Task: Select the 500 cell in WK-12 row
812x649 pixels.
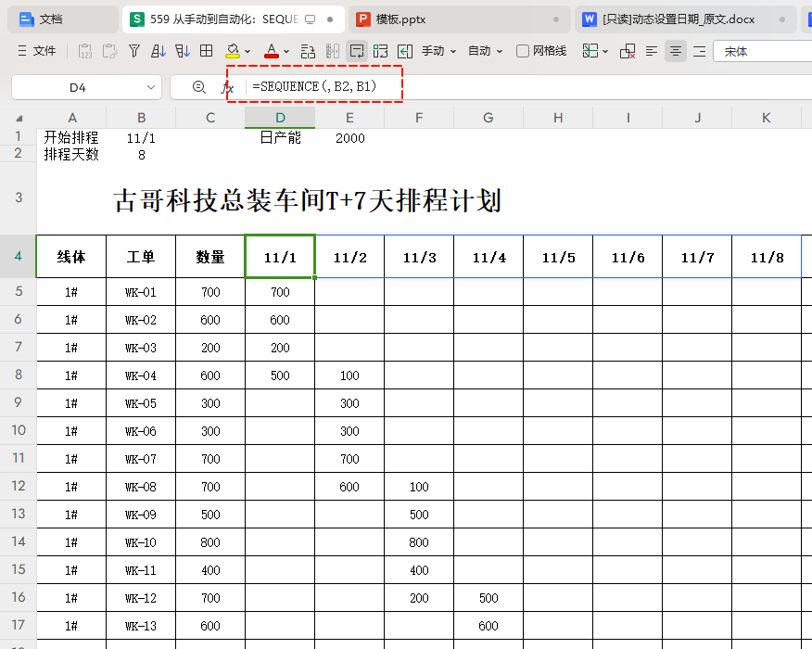Action: [488, 598]
